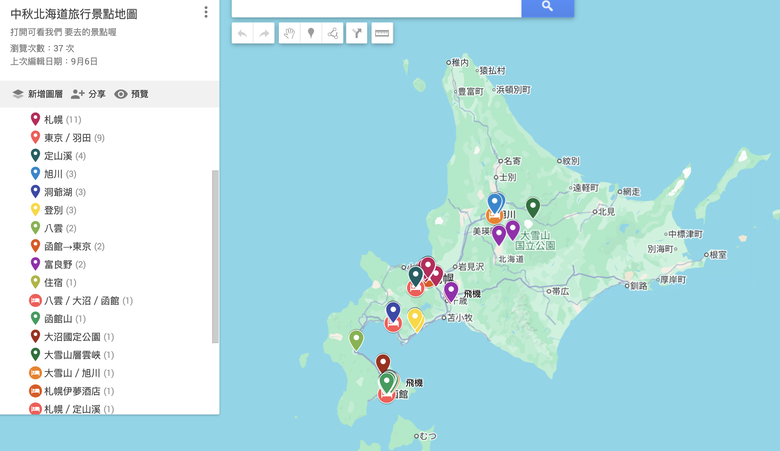Select the measure distance ruler tool

click(x=382, y=33)
